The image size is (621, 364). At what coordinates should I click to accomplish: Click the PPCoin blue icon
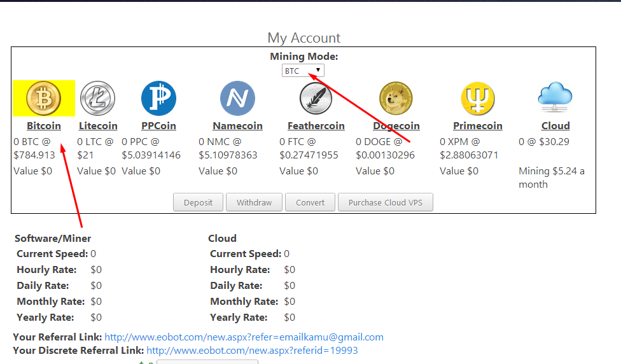pos(158,99)
